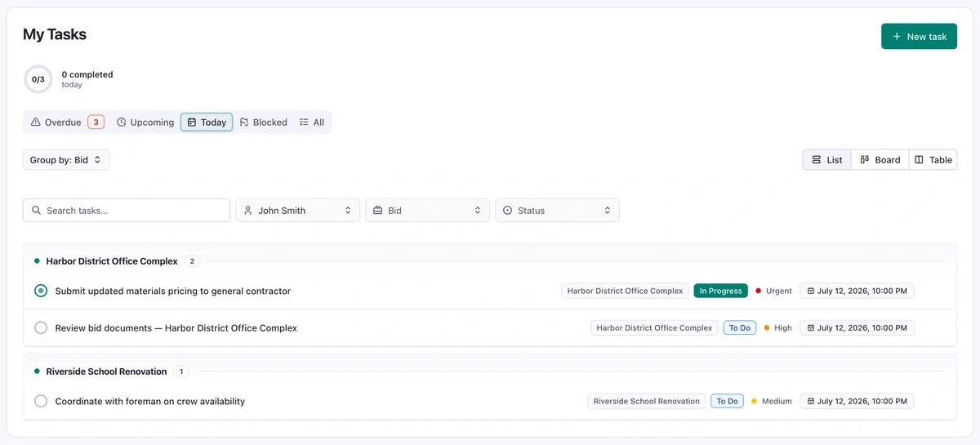Mark Review bid documents task complete

pos(41,328)
